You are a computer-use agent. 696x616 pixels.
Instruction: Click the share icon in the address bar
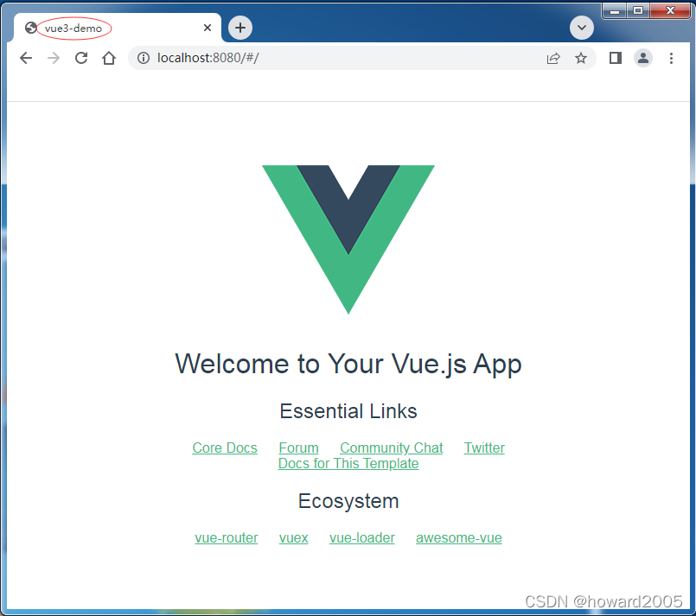click(552, 58)
